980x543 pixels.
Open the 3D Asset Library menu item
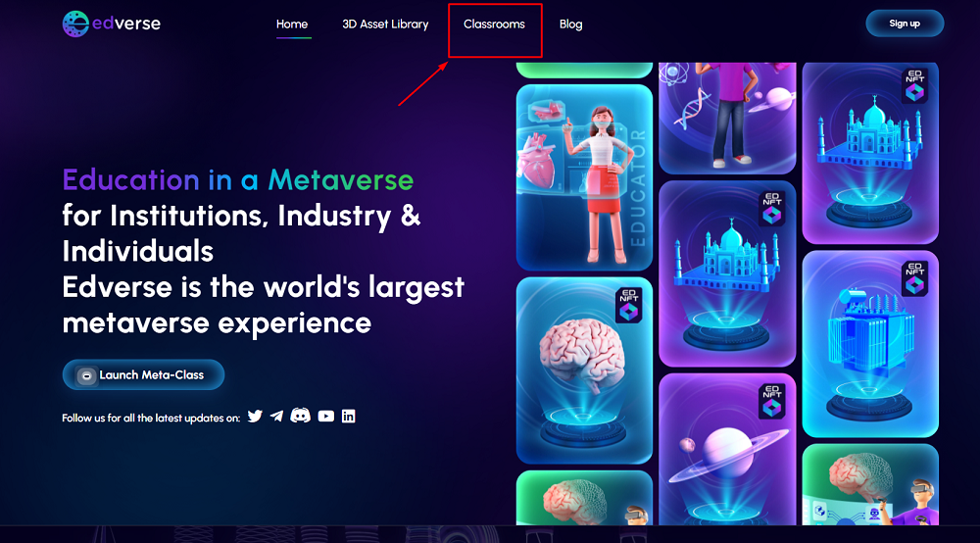point(385,25)
